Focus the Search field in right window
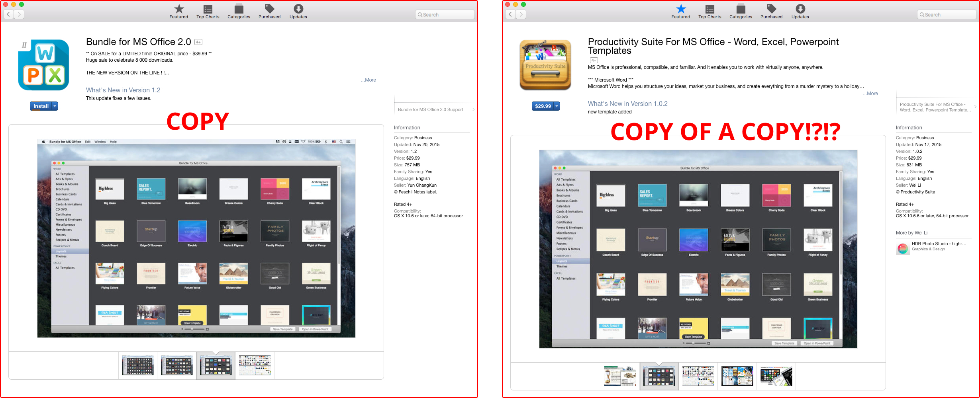The width and height of the screenshot is (980, 398). 947,15
